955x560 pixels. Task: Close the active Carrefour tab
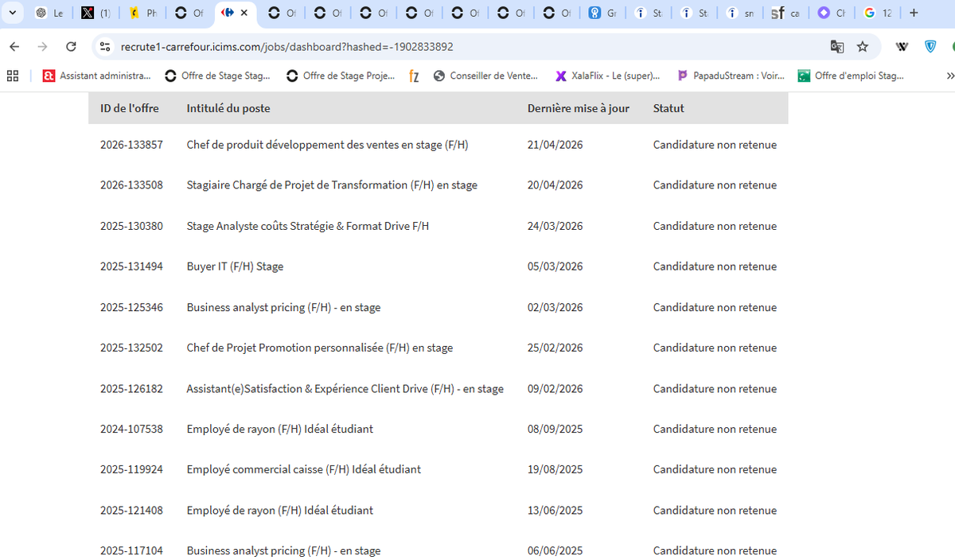(244, 13)
